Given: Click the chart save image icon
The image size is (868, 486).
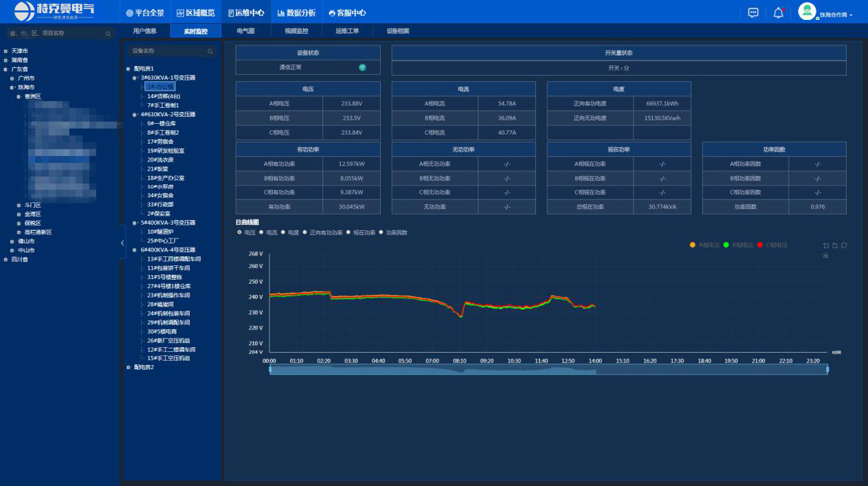Looking at the screenshot, I should click(x=825, y=256).
